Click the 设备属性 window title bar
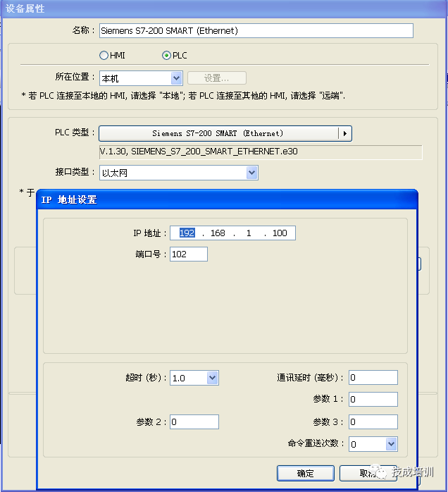Image resolution: width=448 pixels, height=492 pixels. [x=224, y=8]
